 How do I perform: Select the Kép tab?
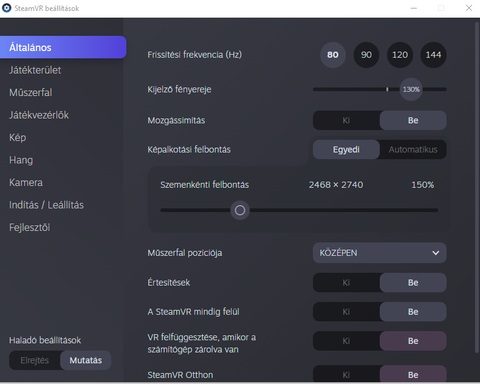(18, 138)
